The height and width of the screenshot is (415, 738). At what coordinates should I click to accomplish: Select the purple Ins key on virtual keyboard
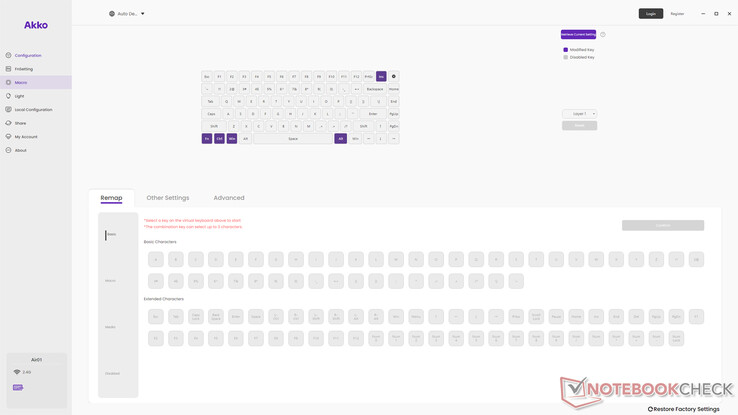381,76
